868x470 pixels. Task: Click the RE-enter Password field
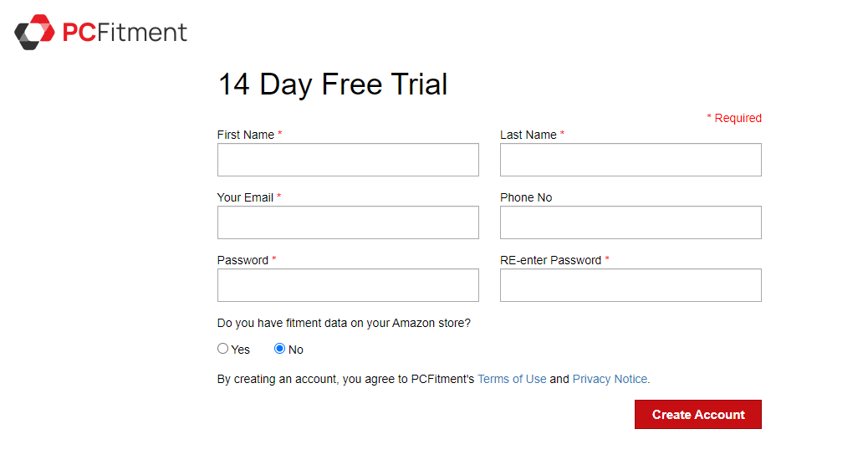[x=631, y=285]
